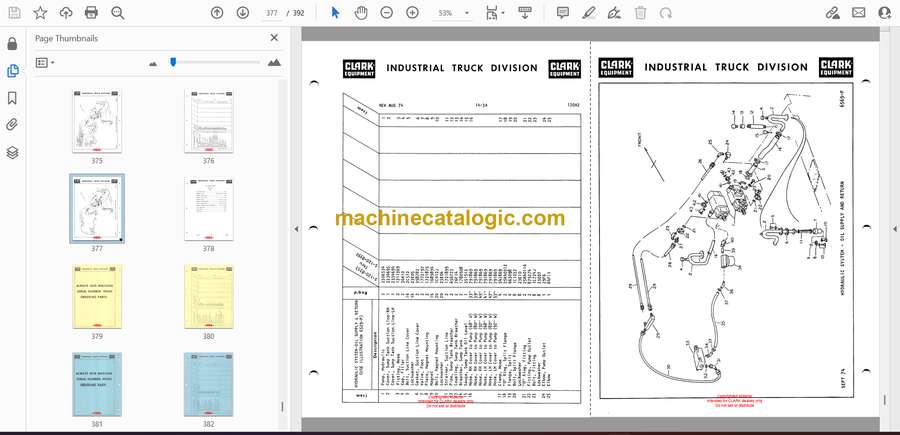
Task: Click the scrolling mode keyboard icon
Action: point(525,13)
